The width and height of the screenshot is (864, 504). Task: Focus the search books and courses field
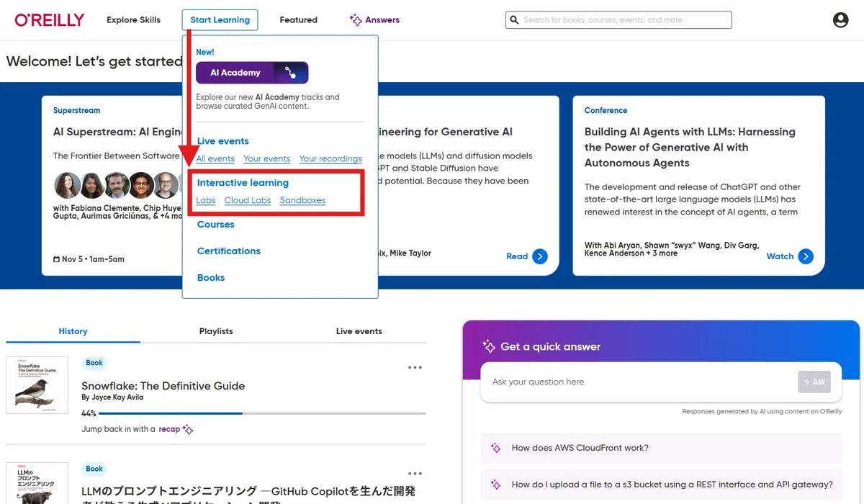pyautogui.click(x=618, y=20)
